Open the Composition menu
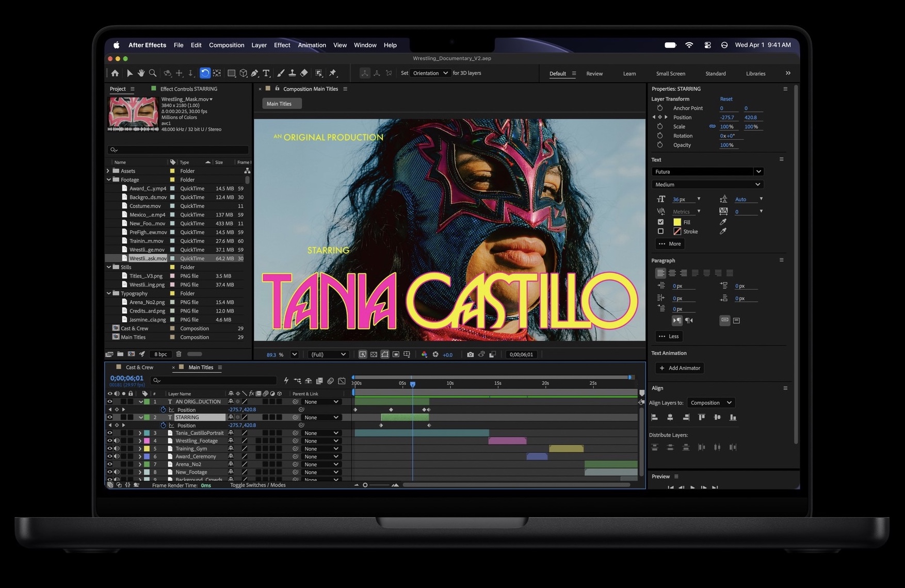The image size is (905, 588). 227,45
